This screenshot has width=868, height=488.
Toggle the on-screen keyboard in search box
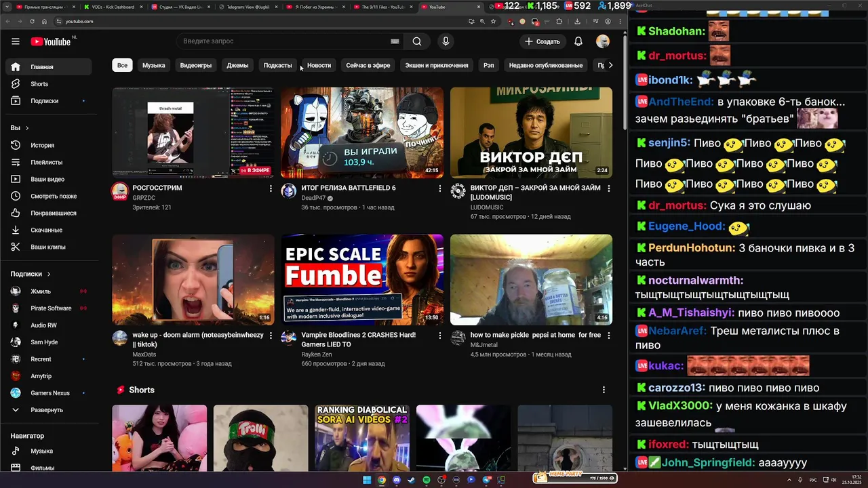click(x=395, y=41)
